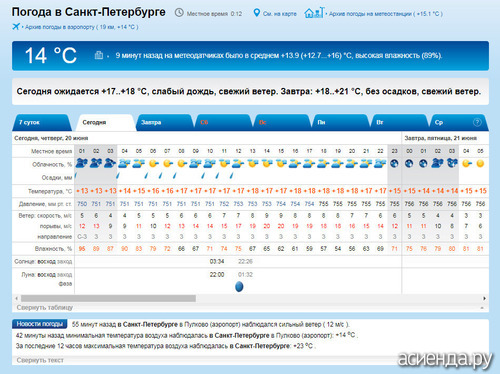Click cloudiness icon for hour 03 today

click(110, 163)
